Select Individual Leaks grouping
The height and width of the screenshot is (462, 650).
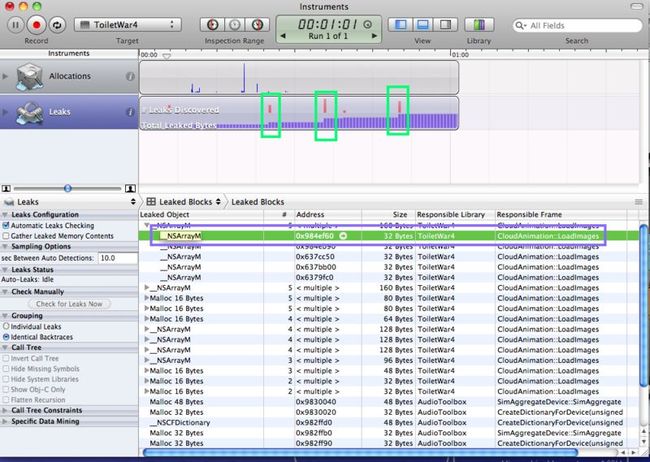pyautogui.click(x=6, y=327)
